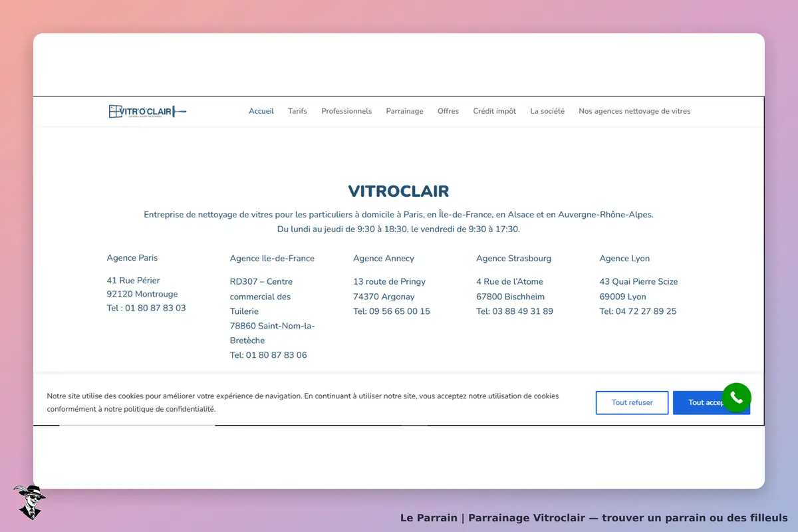Click address 4 Rue de l'Atome
Viewport: 798px width, 532px height.
[509, 282]
